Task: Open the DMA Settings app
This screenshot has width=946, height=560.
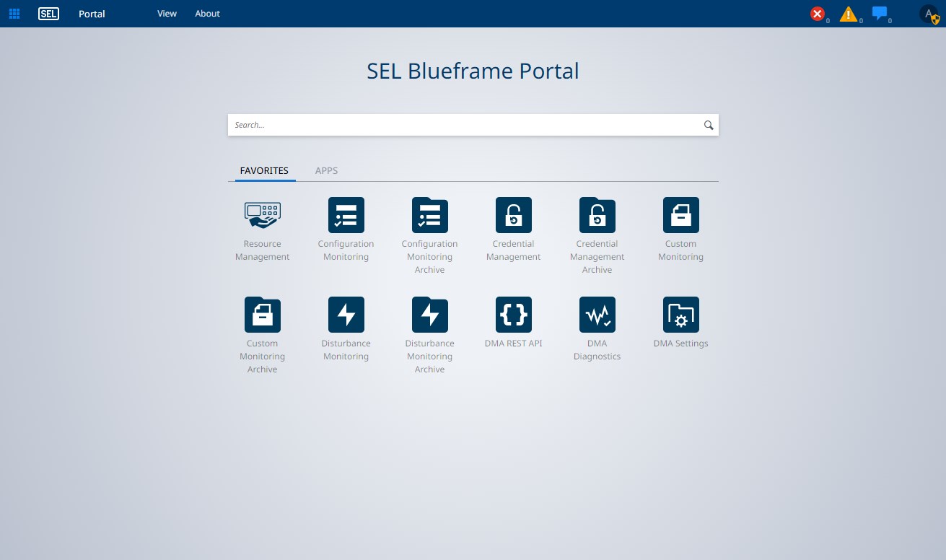Action: click(x=680, y=315)
